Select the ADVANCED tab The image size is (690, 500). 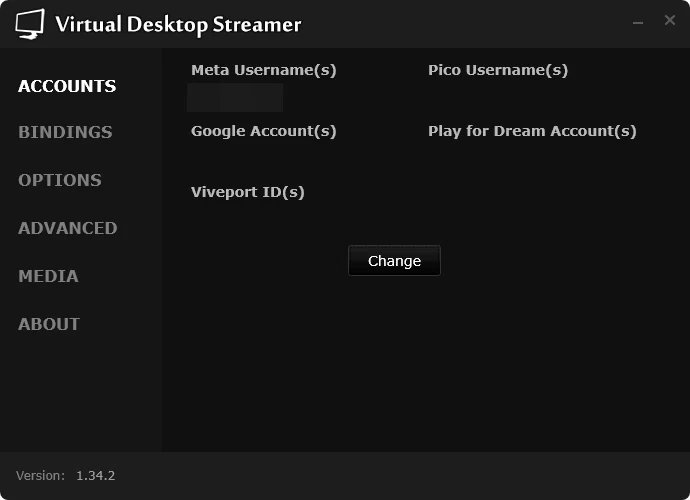point(68,228)
